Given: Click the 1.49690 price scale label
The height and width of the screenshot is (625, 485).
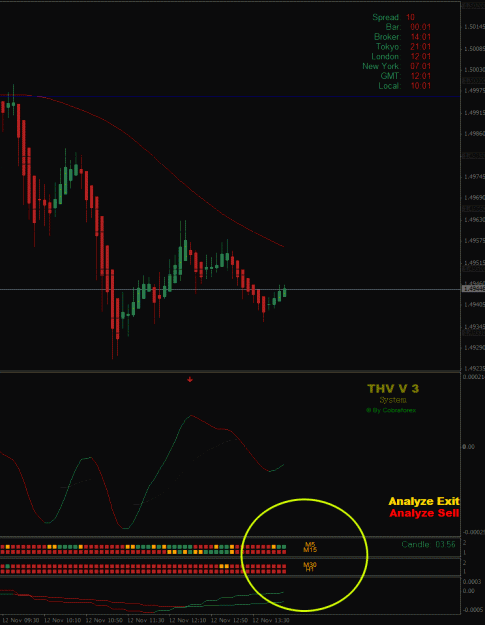Looking at the screenshot, I should [x=474, y=198].
